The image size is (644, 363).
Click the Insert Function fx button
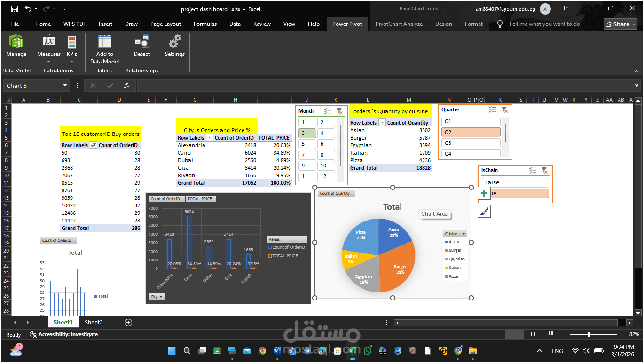[x=127, y=86]
